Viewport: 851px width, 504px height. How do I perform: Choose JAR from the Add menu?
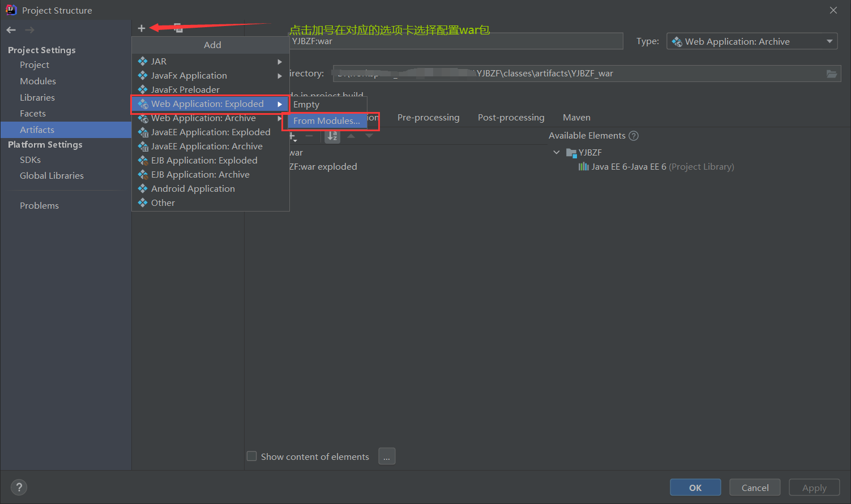211,61
